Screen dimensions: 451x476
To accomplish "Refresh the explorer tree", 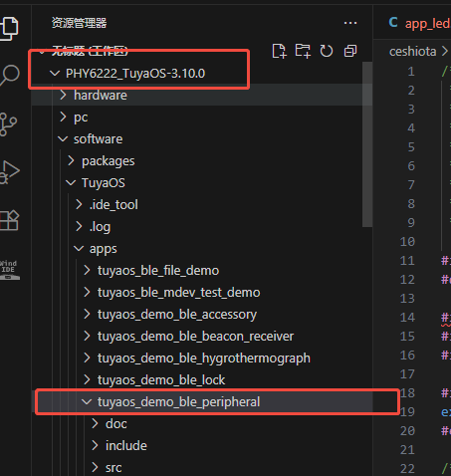I will pos(327,51).
